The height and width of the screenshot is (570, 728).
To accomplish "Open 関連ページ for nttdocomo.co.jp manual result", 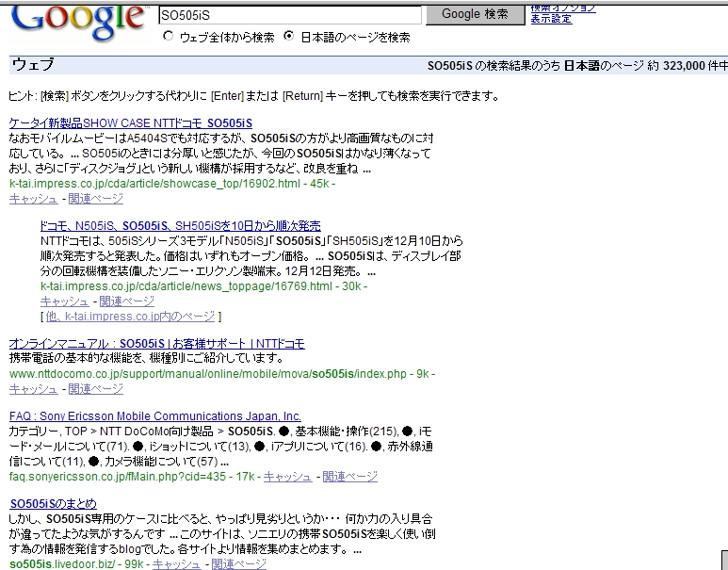I will [96, 389].
